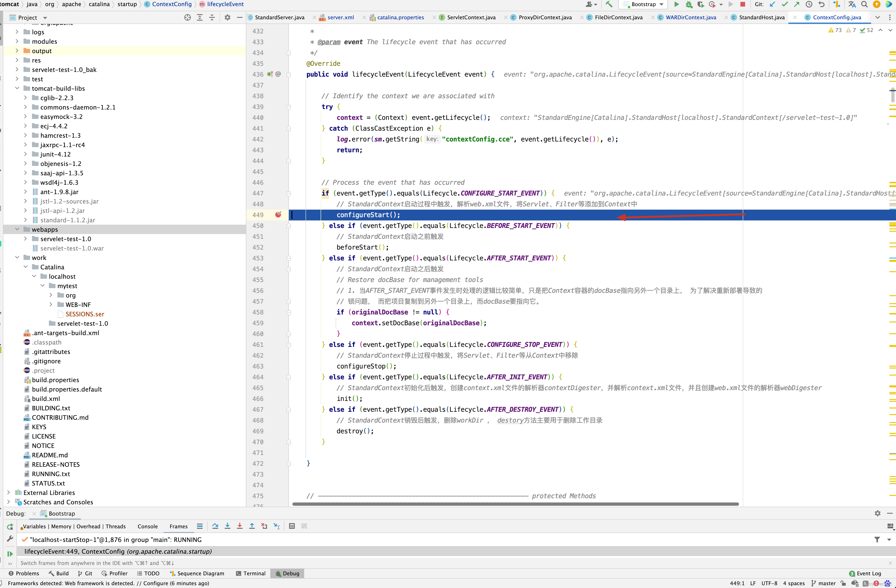
Task: Open the Console tab in Debug panel
Action: tap(147, 526)
